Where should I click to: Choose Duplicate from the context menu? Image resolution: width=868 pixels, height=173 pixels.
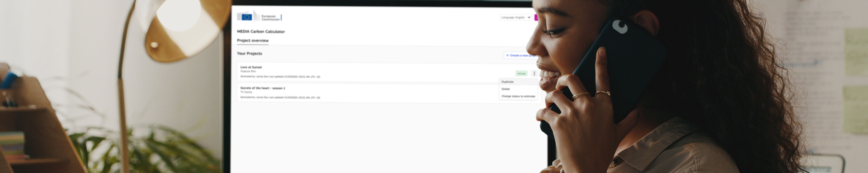coord(518,82)
